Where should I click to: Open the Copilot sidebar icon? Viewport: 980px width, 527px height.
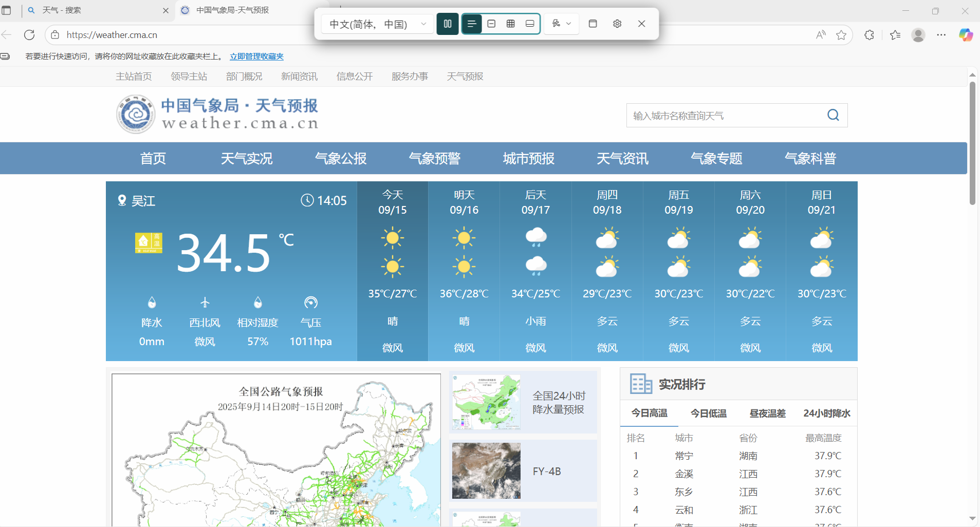click(x=966, y=35)
